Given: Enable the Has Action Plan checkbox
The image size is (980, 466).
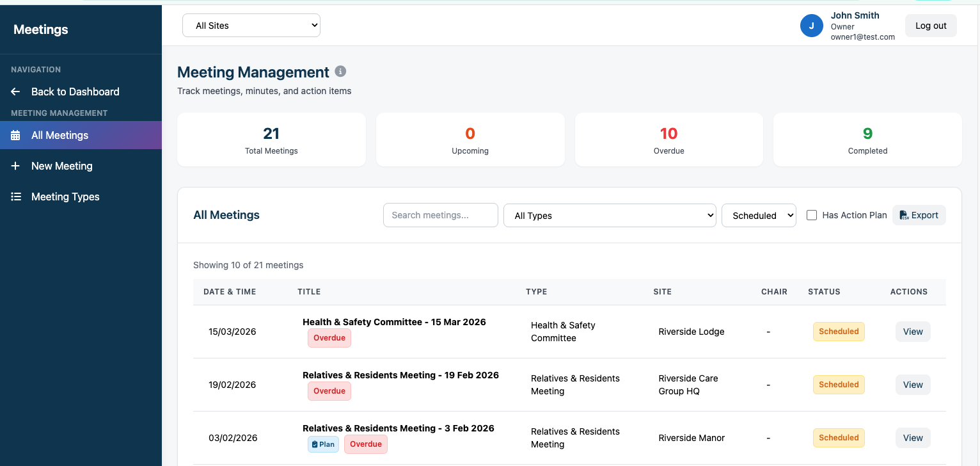Looking at the screenshot, I should [x=812, y=215].
